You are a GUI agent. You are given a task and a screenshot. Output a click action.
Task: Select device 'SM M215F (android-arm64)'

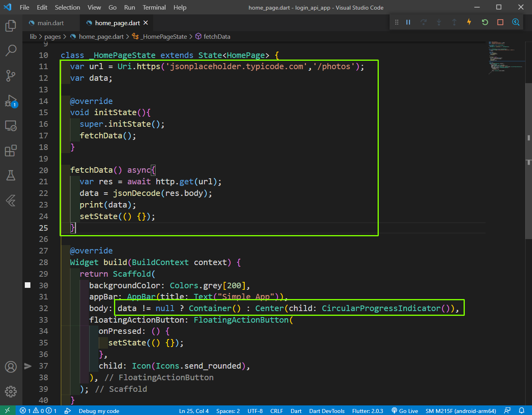pyautogui.click(x=461, y=411)
